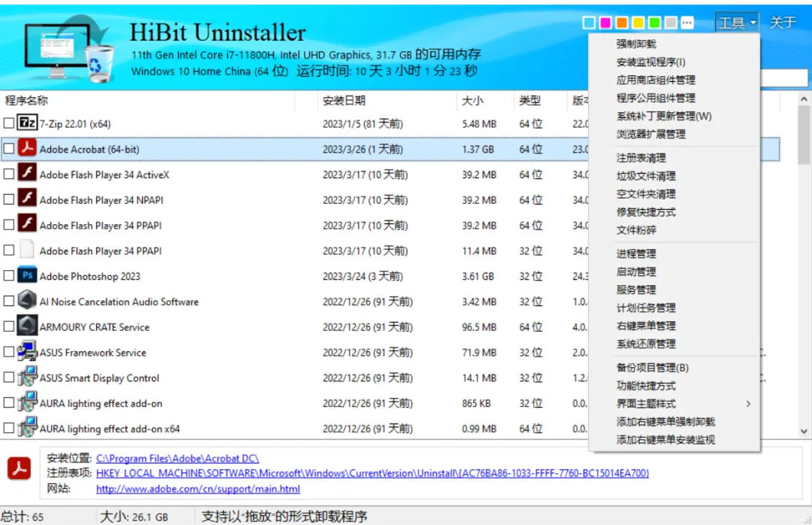Choose 添加右键菜单强制卸载 menu item
Screen dimensions: 812x525
pyautogui.click(x=674, y=422)
